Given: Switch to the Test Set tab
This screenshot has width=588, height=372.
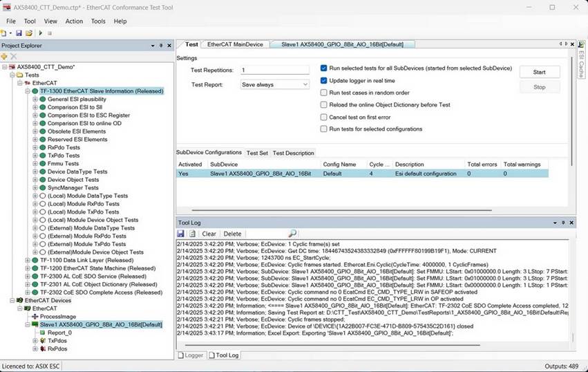Looking at the screenshot, I should tap(257, 153).
